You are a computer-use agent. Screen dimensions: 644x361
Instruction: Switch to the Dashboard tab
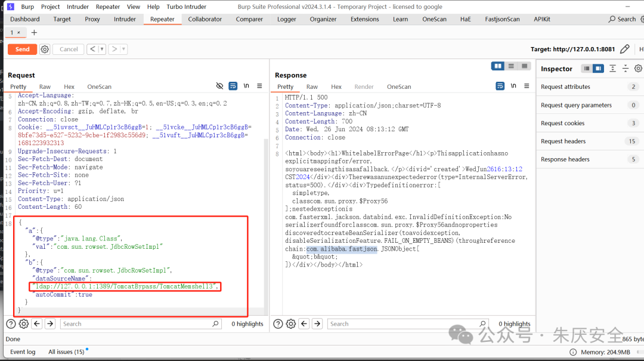(x=25, y=19)
